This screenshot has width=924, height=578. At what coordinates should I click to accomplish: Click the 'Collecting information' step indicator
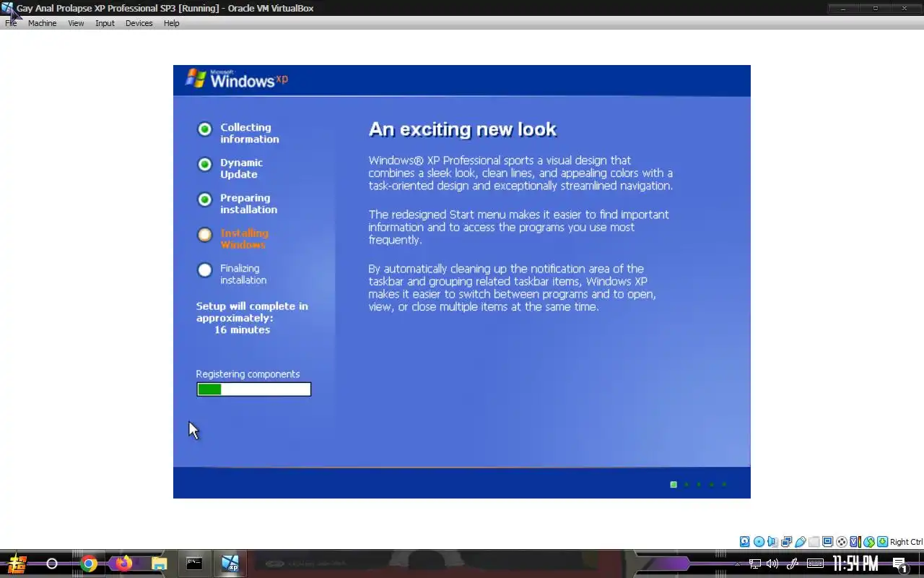point(205,129)
